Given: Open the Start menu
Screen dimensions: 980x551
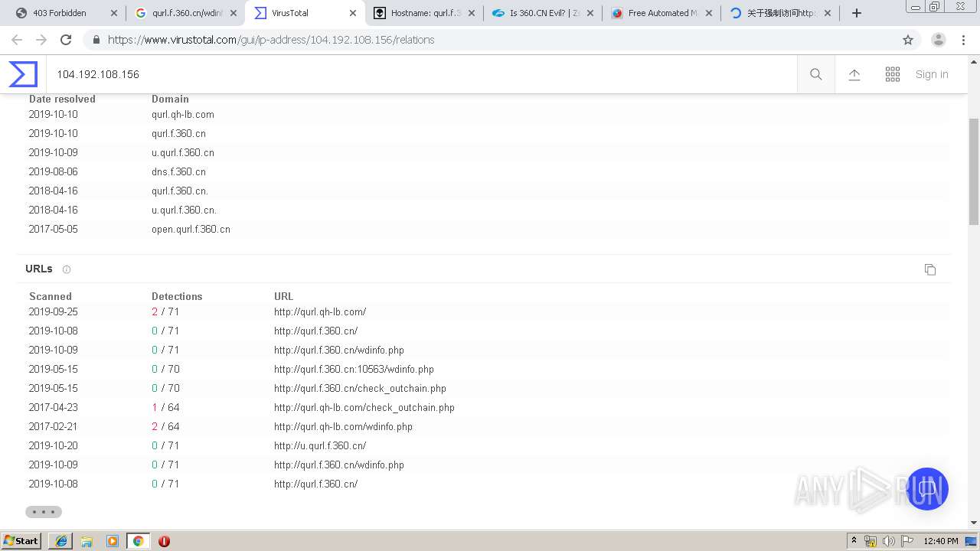Looking at the screenshot, I should [x=21, y=541].
